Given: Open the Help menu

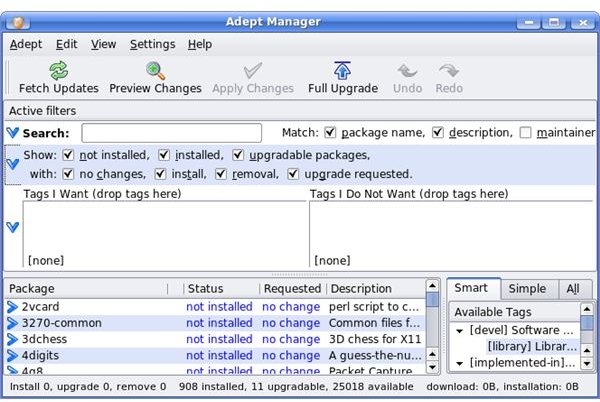Looking at the screenshot, I should click(x=200, y=44).
